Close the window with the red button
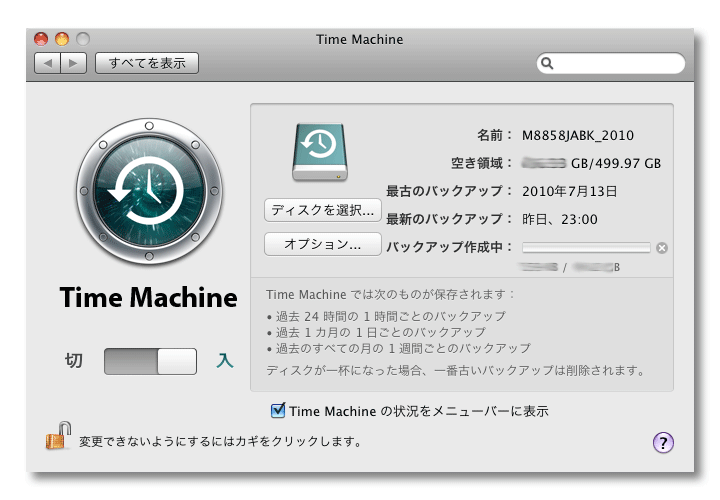This screenshot has height=500, width=720. pyautogui.click(x=41, y=39)
